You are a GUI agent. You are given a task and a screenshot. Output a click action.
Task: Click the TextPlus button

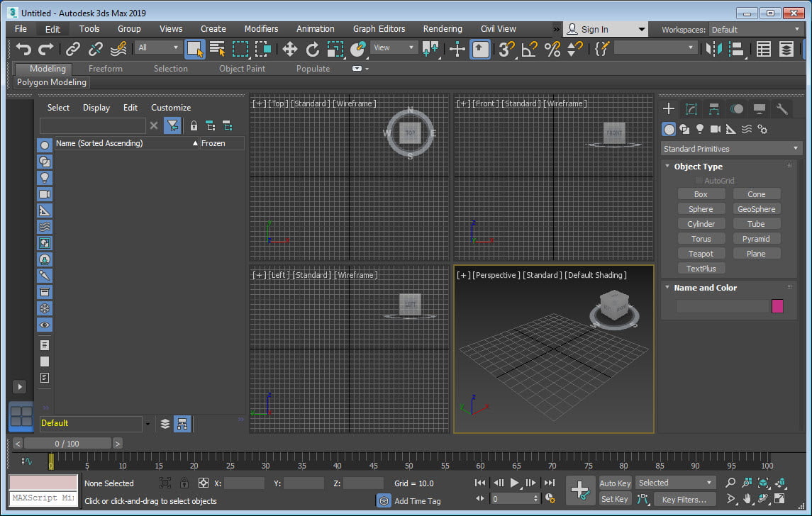[701, 269]
